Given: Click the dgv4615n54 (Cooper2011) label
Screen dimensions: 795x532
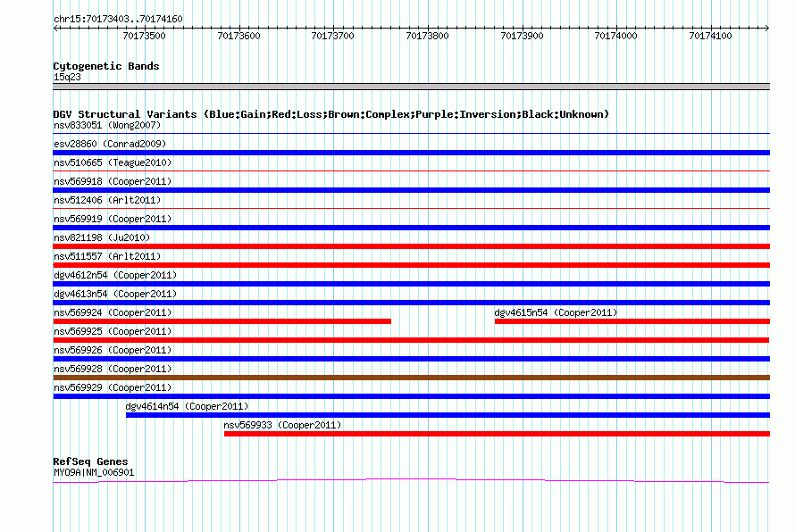Looking at the screenshot, I should point(556,312).
